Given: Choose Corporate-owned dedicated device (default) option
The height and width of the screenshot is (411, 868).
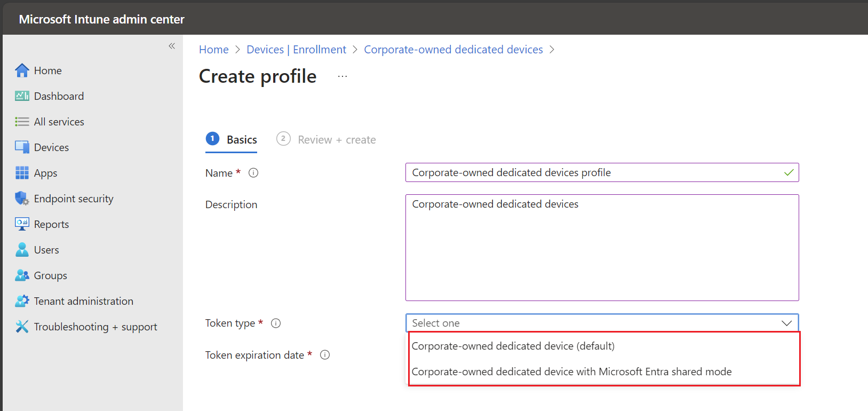Looking at the screenshot, I should [513, 346].
